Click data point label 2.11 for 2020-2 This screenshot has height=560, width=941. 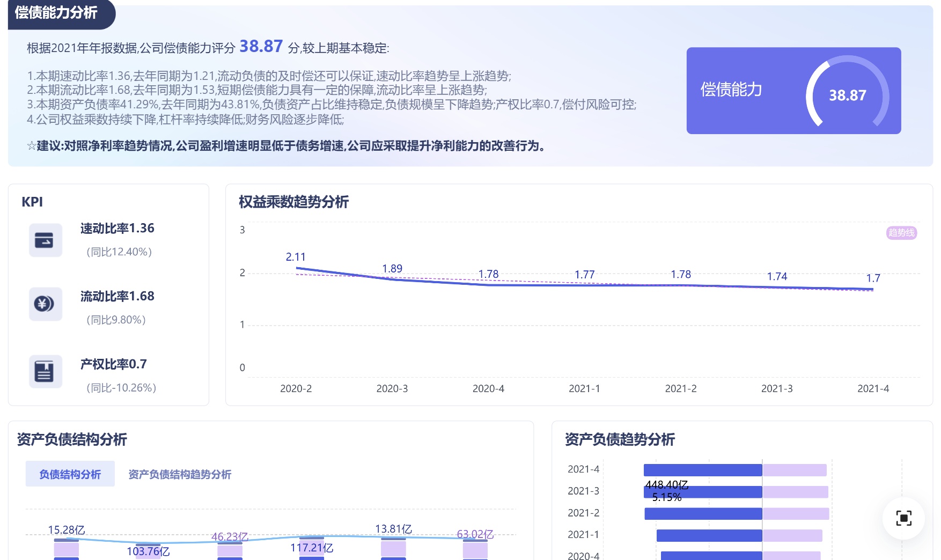point(296,257)
